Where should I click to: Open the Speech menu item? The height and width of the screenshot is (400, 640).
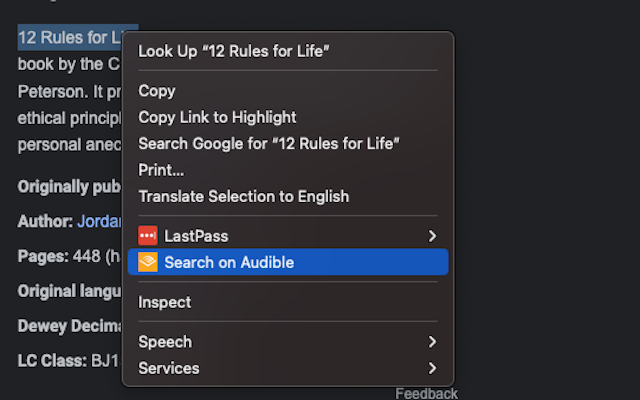coord(288,342)
